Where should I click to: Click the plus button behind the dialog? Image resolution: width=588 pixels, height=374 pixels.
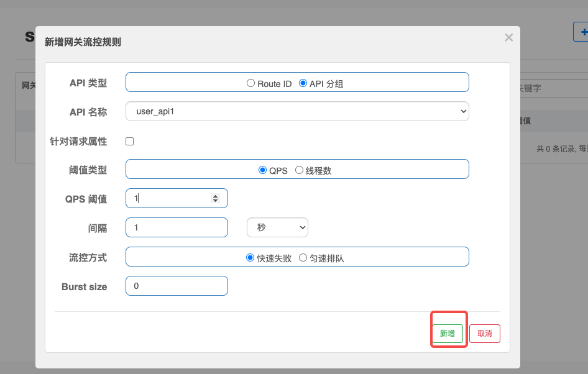tap(582, 32)
